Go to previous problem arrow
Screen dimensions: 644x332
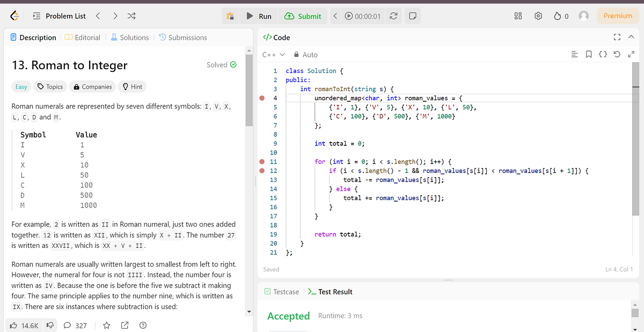click(98, 16)
